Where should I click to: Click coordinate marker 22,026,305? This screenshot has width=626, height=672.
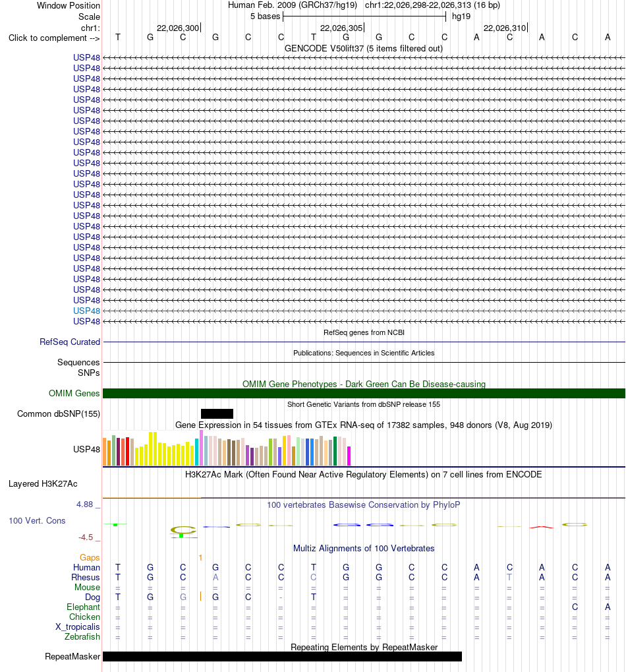tap(342, 28)
